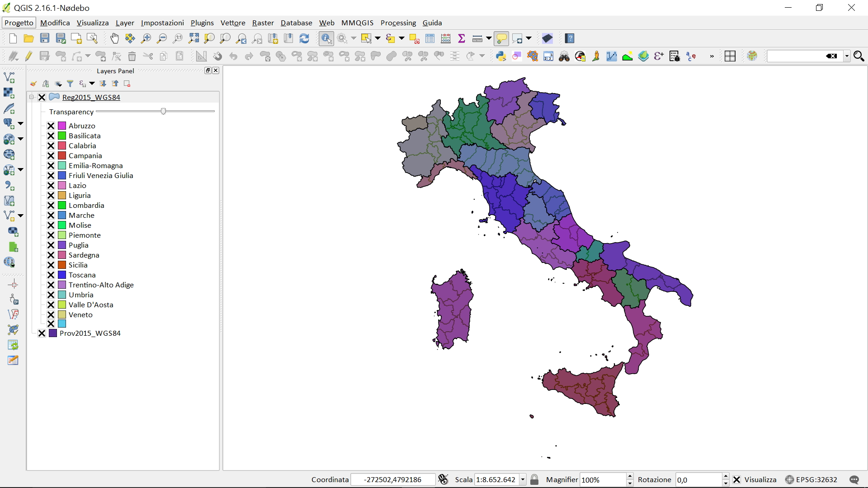Click Save Project floppy icon
The height and width of the screenshot is (488, 868).
coord(45,38)
